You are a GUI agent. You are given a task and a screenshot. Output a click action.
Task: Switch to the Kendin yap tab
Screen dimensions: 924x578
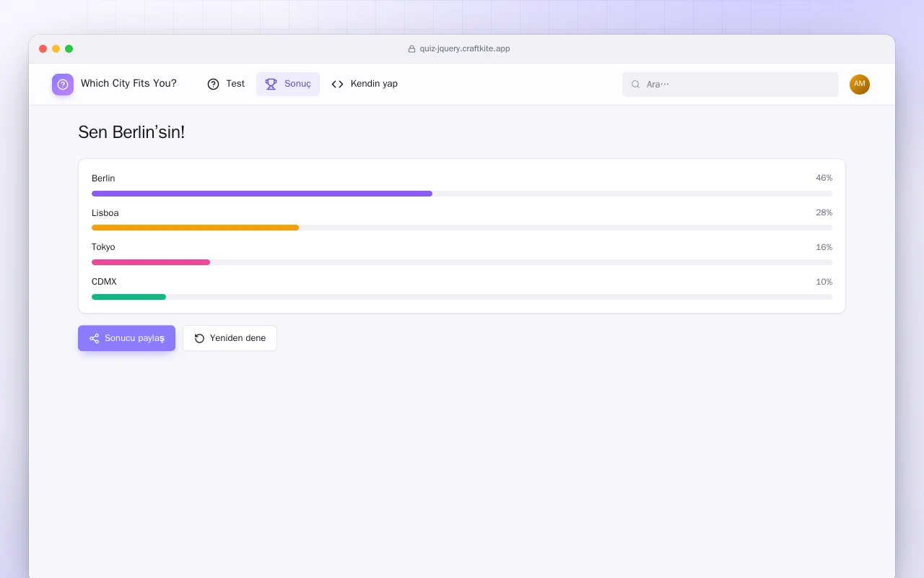pyautogui.click(x=365, y=84)
